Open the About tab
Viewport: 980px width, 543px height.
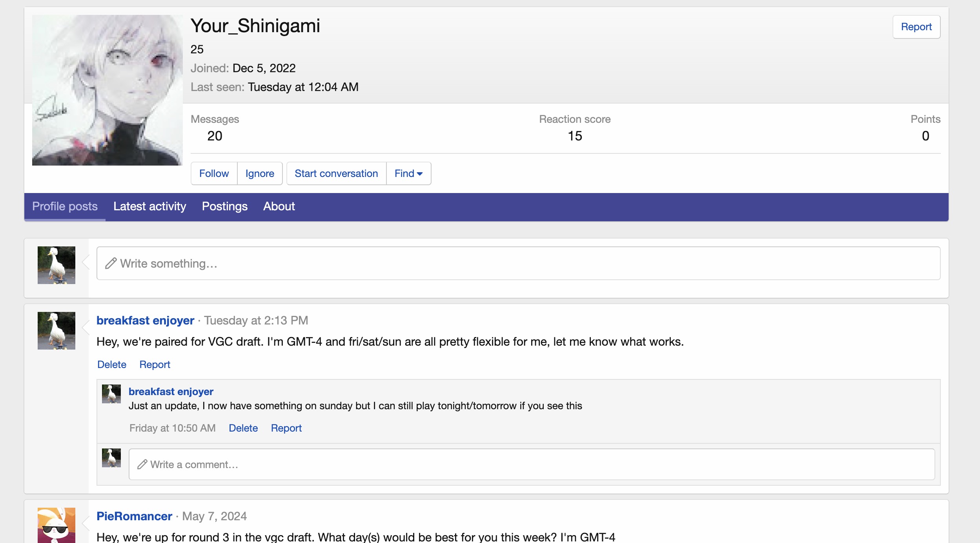point(279,206)
